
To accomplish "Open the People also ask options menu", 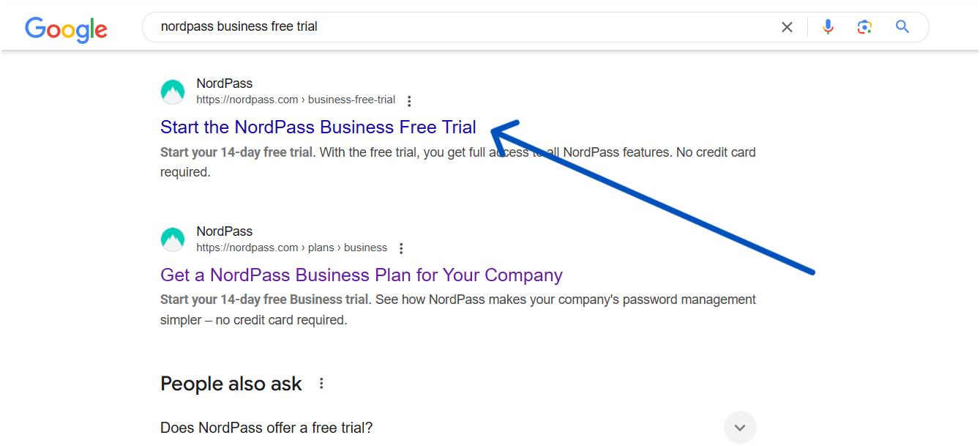I will (321, 384).
